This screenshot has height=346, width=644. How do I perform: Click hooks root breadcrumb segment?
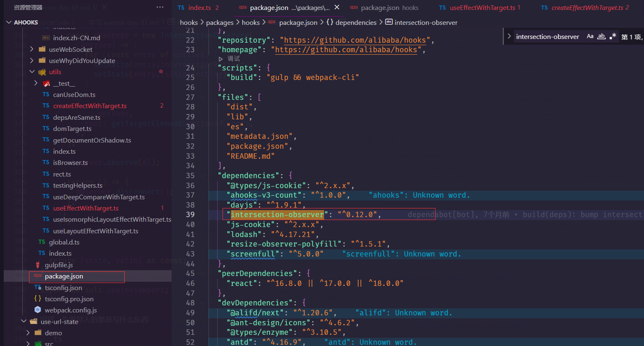189,22
